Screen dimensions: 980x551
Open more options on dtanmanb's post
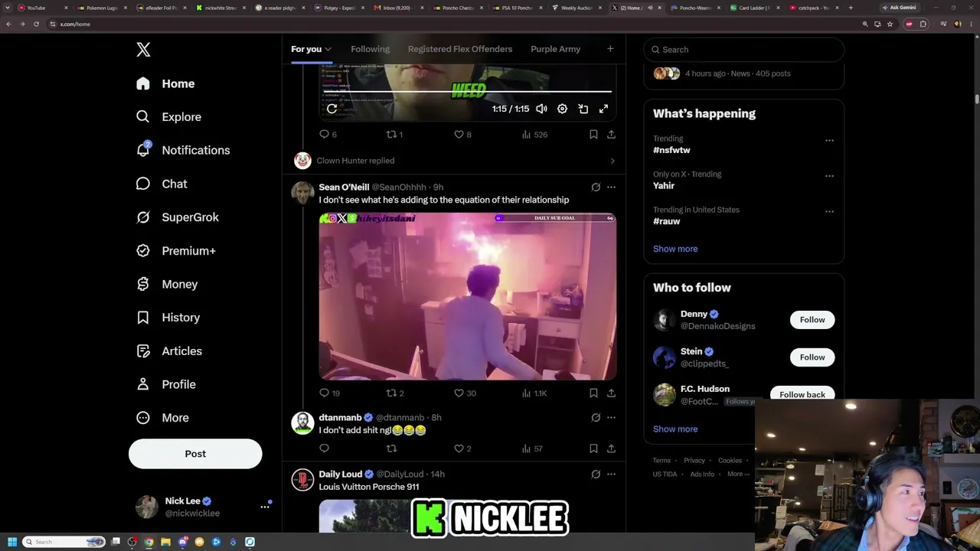coord(611,417)
